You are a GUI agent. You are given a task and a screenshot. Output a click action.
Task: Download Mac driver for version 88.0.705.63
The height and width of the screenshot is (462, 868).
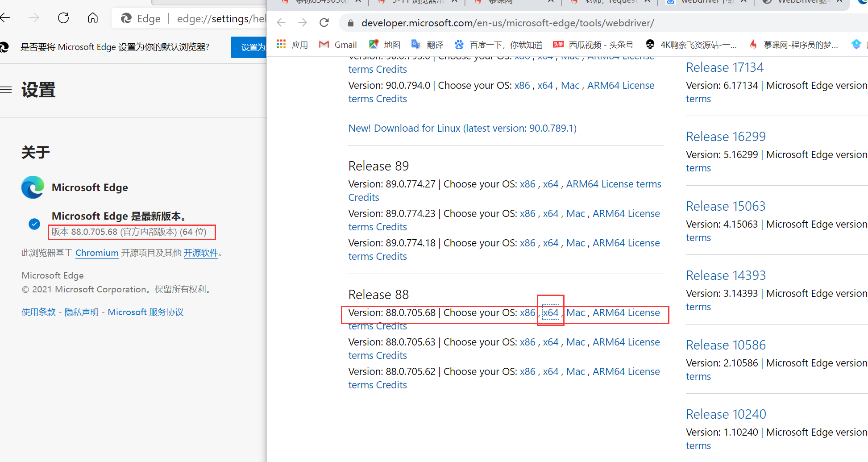point(576,342)
